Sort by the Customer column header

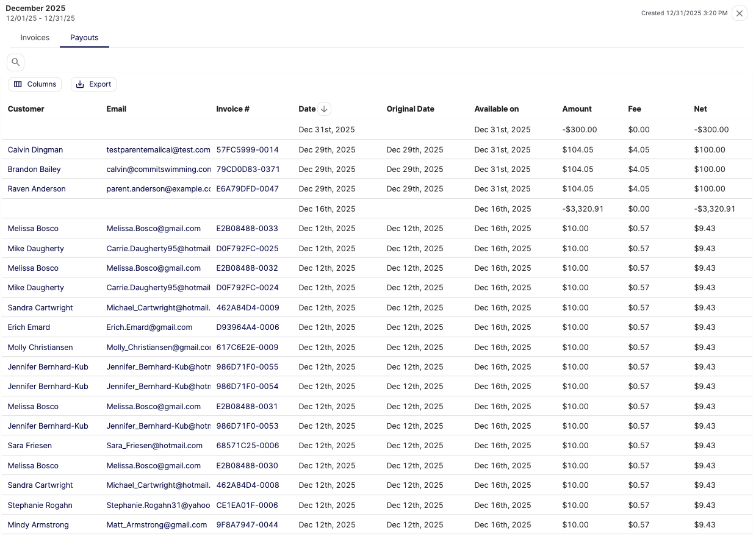26,109
